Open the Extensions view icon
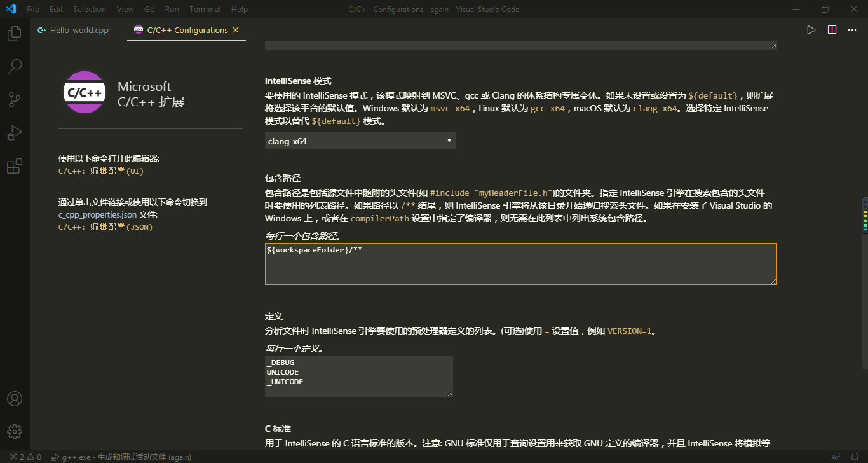 pos(14,167)
